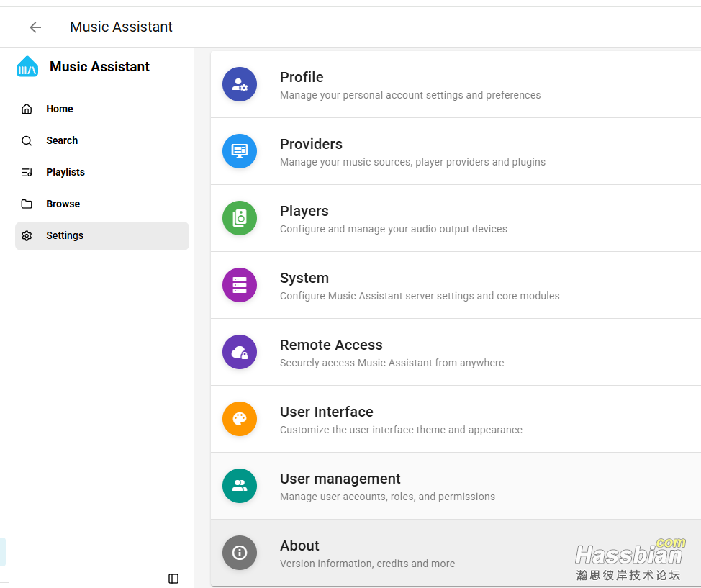This screenshot has width=701, height=588.
Task: Click the orange User Interface palette icon
Action: (x=240, y=419)
